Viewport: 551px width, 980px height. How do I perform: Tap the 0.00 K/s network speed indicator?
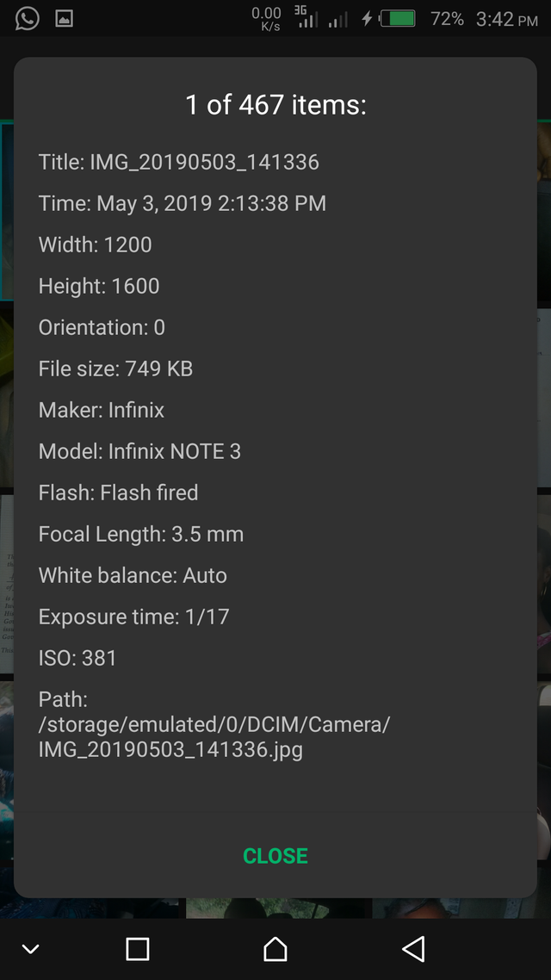point(266,18)
